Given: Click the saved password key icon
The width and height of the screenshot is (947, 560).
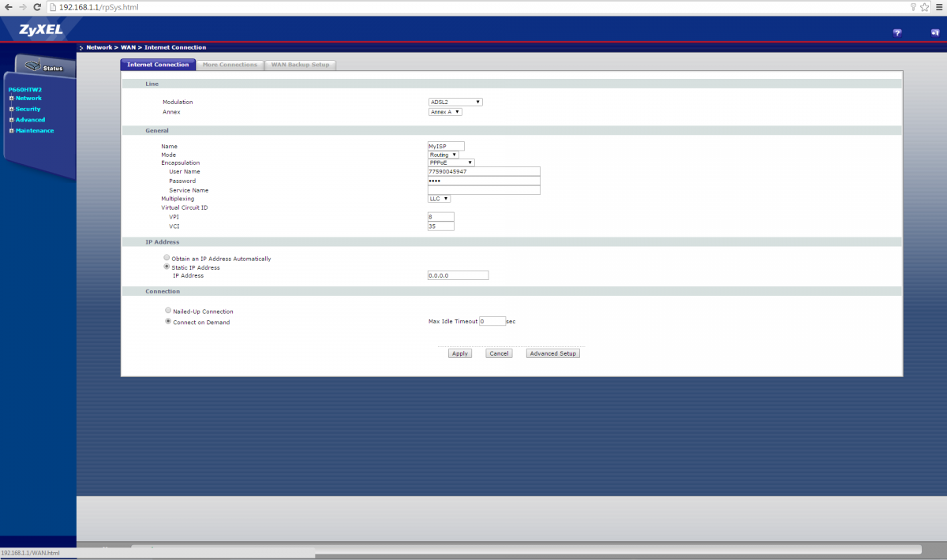Looking at the screenshot, I should tap(913, 6).
